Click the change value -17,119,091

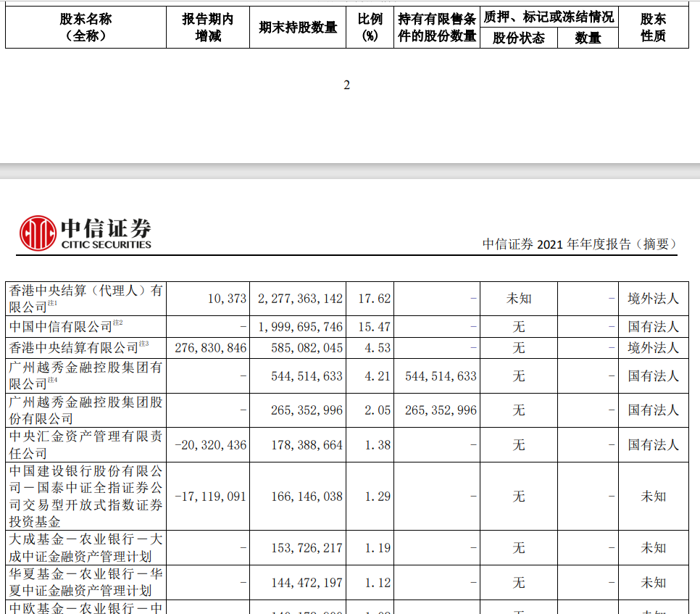pos(210,497)
